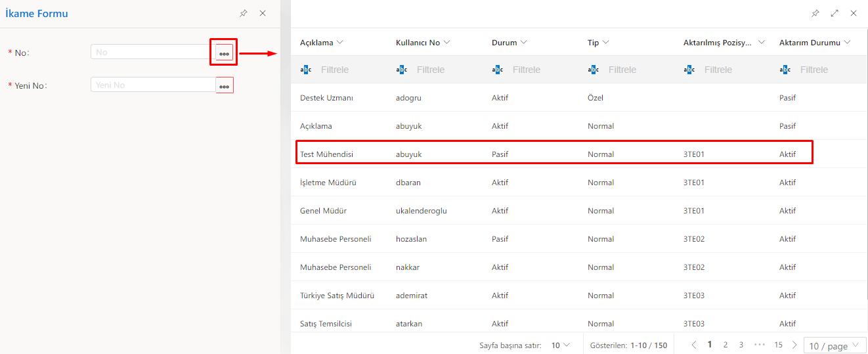This screenshot has width=868, height=354.
Task: Click filter type icon for Durum column
Action: coord(497,70)
